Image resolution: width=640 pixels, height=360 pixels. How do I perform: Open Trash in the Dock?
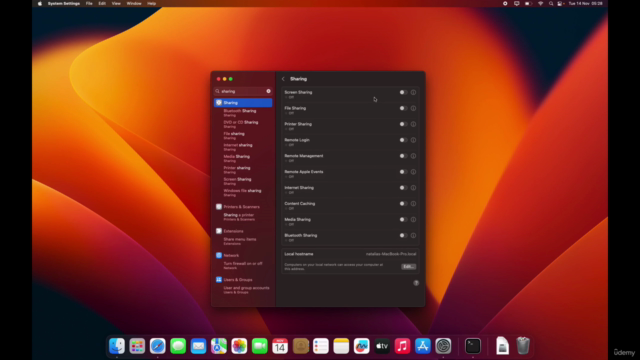pos(523,346)
